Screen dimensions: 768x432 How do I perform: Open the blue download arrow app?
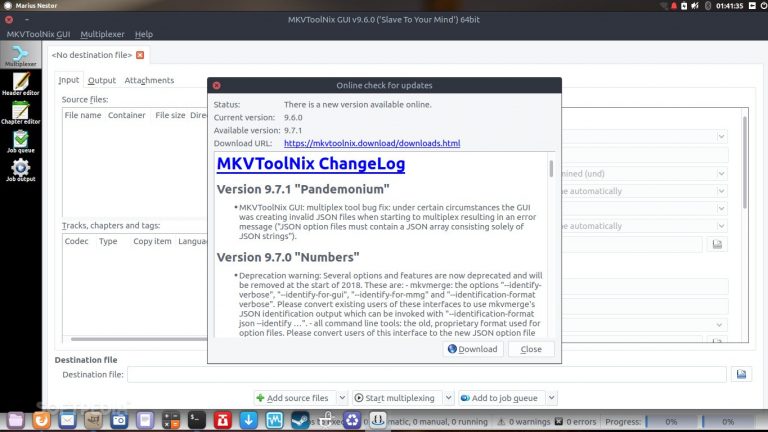pyautogui.click(x=248, y=420)
